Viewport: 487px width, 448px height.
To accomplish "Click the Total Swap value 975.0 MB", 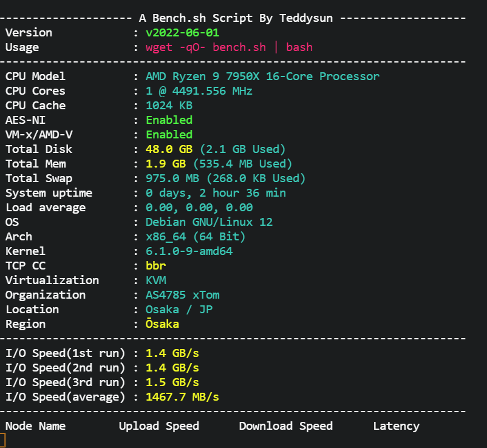I will pos(172,178).
